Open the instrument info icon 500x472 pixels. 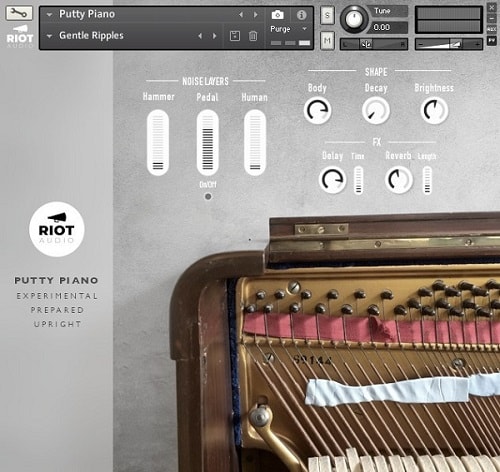coord(301,15)
